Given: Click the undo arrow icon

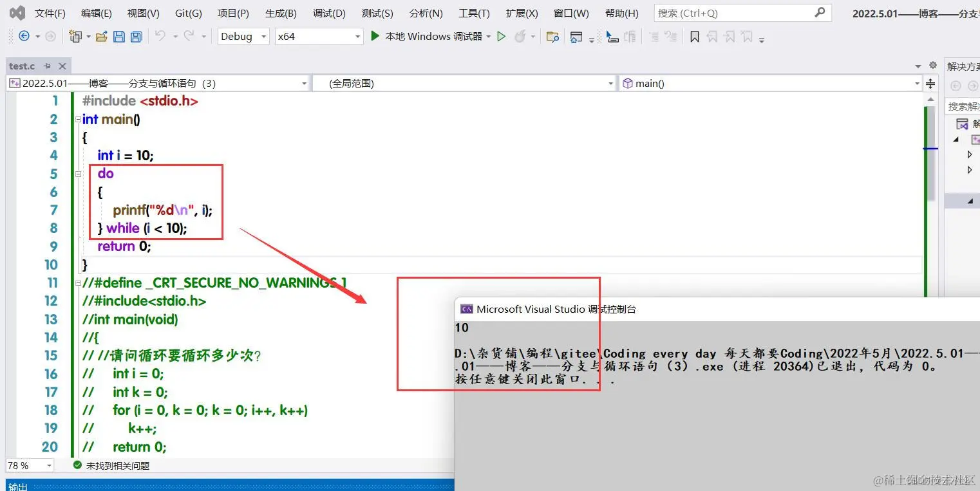Looking at the screenshot, I should coord(160,37).
